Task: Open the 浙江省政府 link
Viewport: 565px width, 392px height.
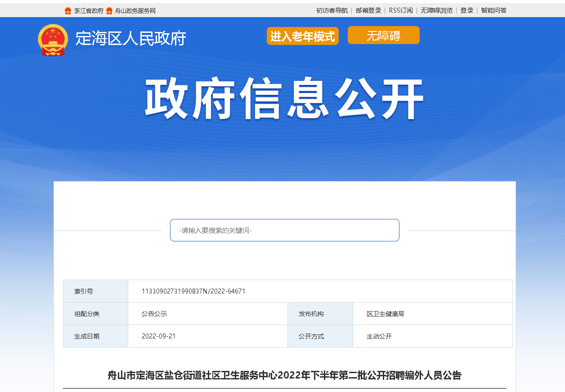Action: click(89, 11)
